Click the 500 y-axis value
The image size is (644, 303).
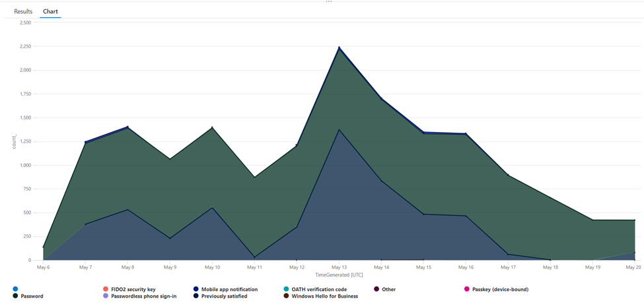click(27, 213)
